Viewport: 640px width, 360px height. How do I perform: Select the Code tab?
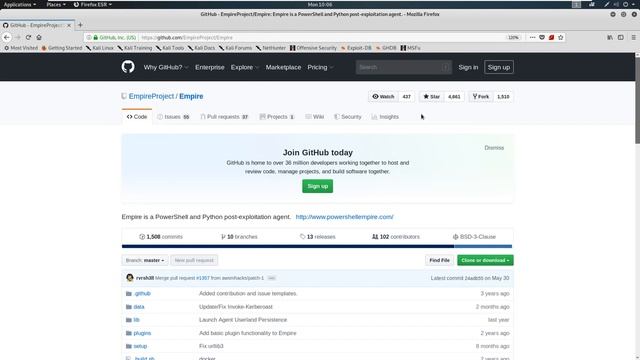[x=137, y=117]
